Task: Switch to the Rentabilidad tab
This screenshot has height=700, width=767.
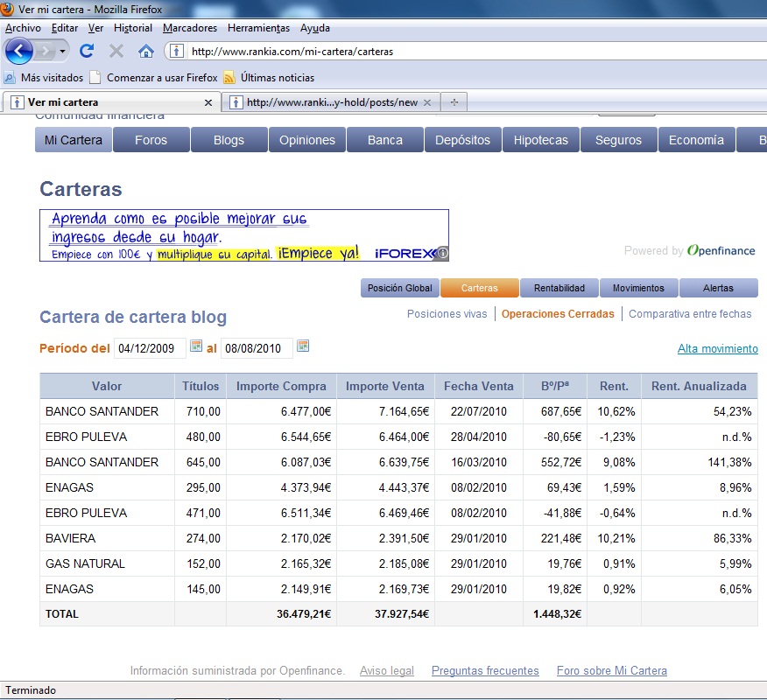Action: pyautogui.click(x=559, y=288)
